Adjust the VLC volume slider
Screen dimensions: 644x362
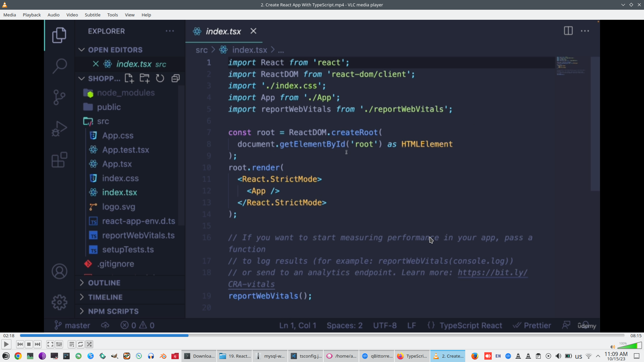point(630,346)
